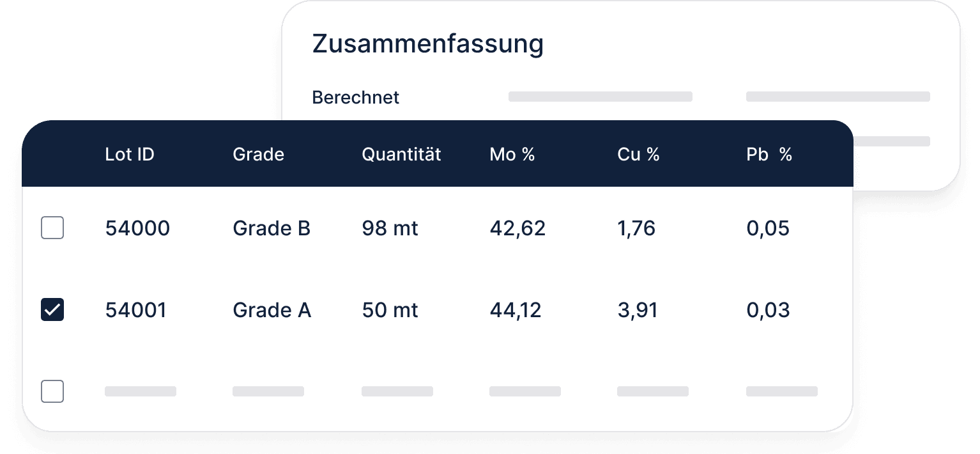Click lot number 54000
Screen dimensions: 980x454
pos(137,228)
